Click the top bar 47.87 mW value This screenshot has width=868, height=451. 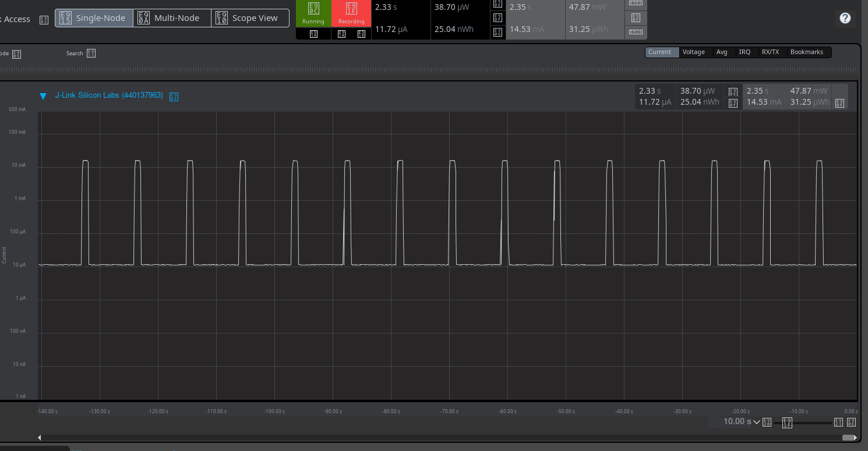click(x=588, y=8)
